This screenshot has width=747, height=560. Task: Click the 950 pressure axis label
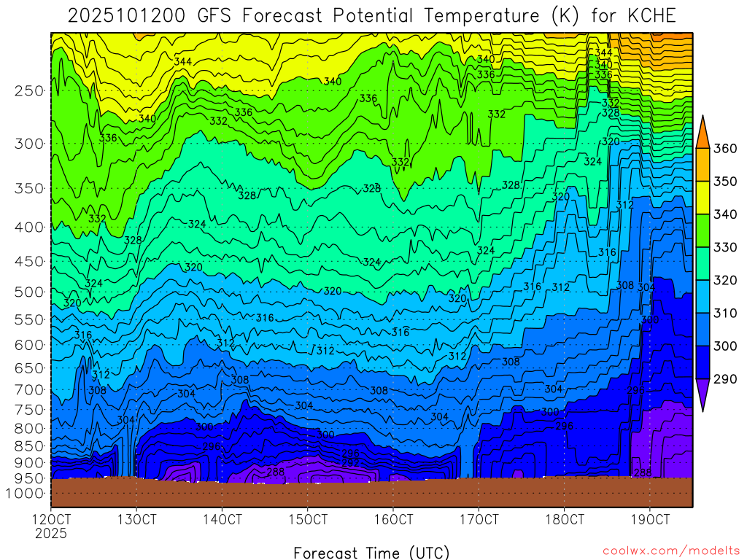click(29, 478)
